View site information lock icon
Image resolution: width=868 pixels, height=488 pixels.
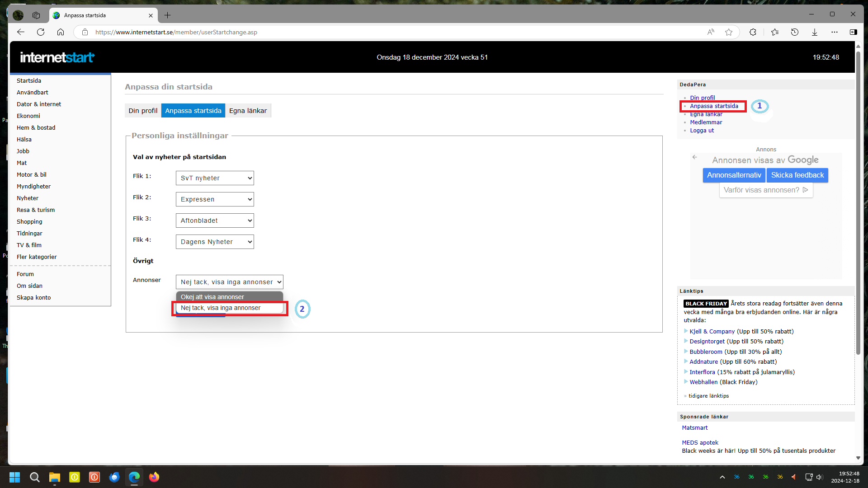(x=85, y=32)
